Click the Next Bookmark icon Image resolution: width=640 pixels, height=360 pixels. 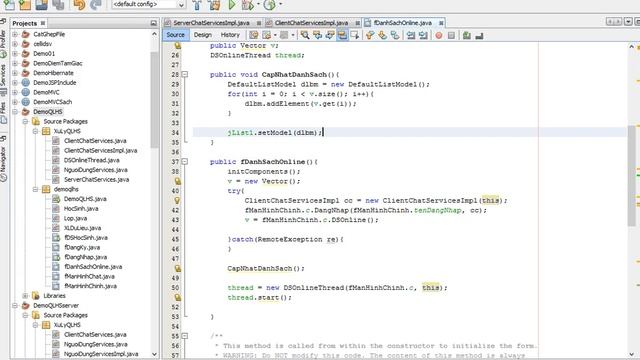click(x=382, y=36)
